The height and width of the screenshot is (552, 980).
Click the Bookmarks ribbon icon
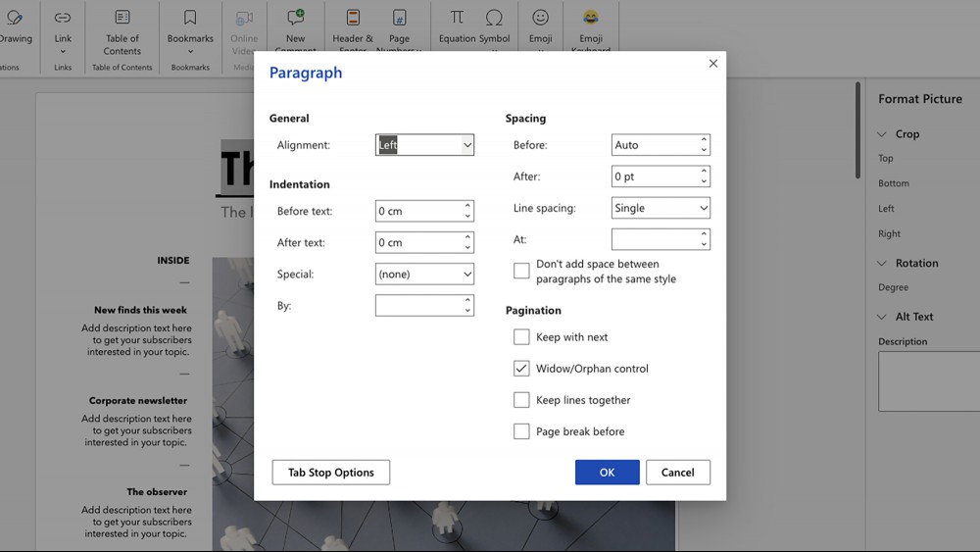[x=190, y=18]
